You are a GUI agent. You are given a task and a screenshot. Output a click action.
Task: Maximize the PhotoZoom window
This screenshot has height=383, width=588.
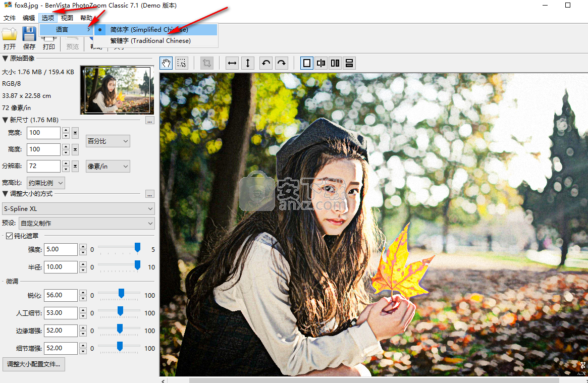click(x=568, y=5)
